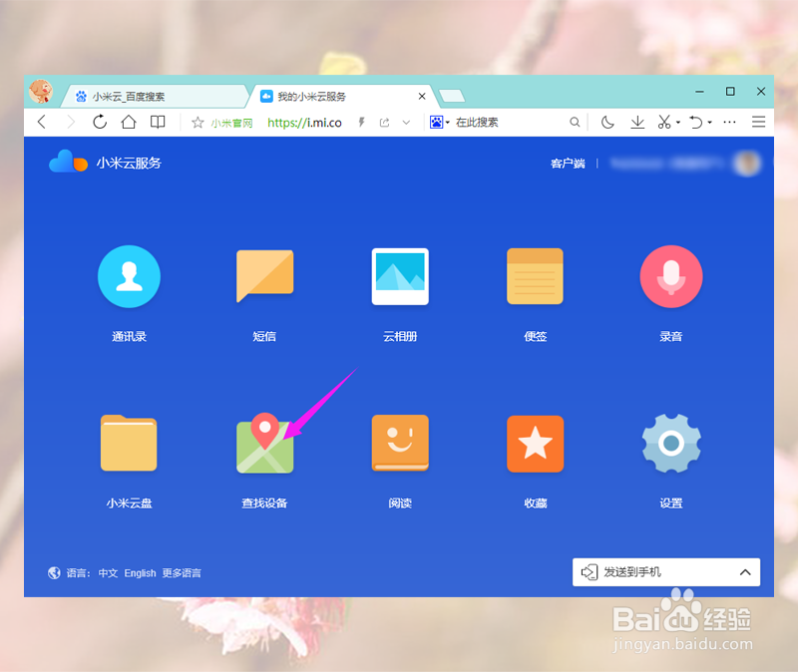Click the browser forward arrow

[71, 122]
